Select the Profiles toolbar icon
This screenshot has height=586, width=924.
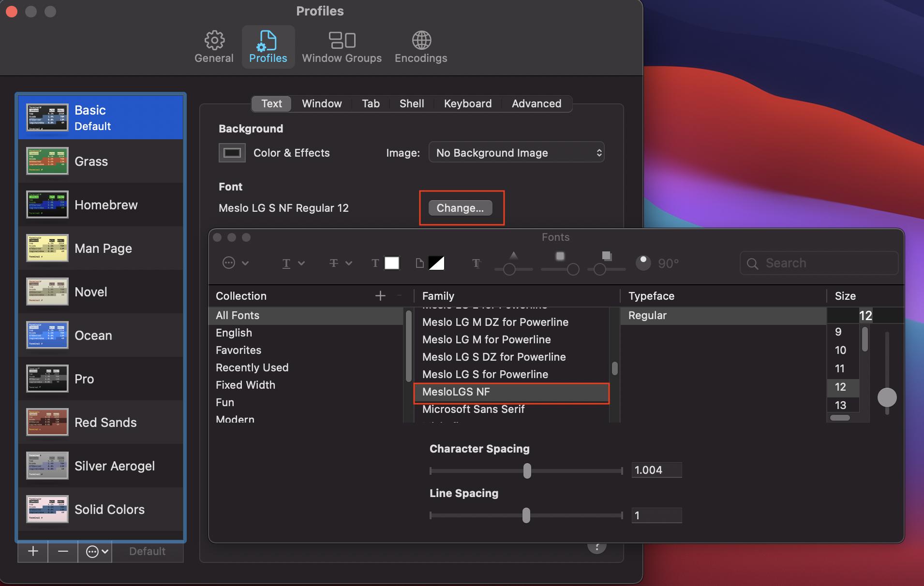(268, 47)
